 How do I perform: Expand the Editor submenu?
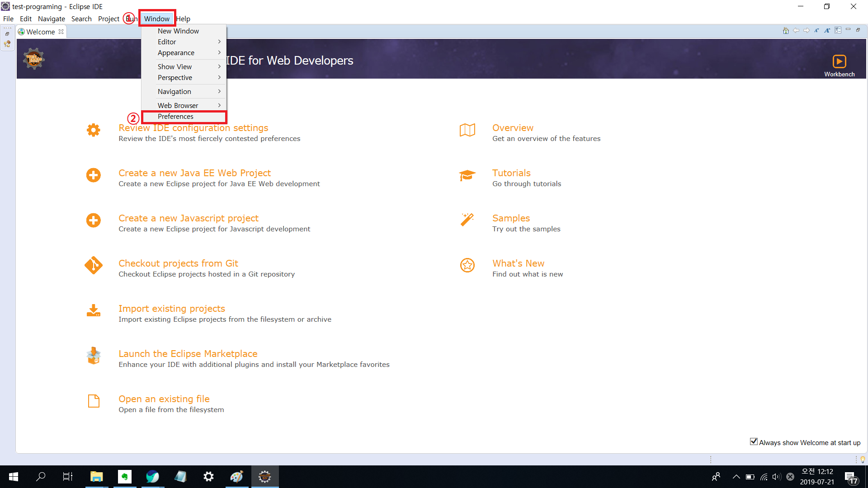[x=184, y=42]
